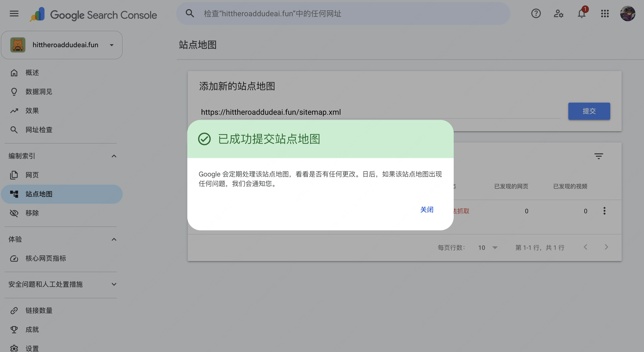
Task: Click the top URL inspection search field
Action: (343, 14)
